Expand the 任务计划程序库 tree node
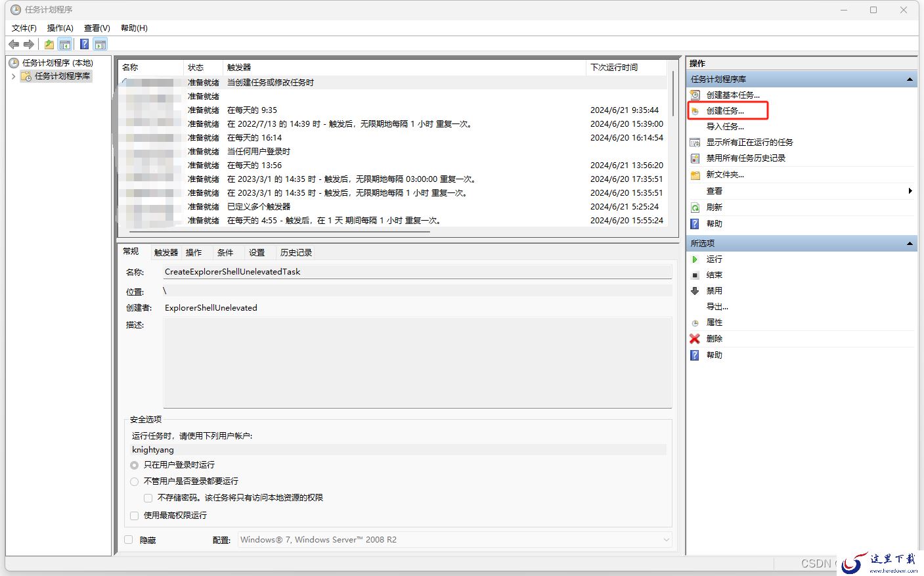924x576 pixels. [x=13, y=76]
